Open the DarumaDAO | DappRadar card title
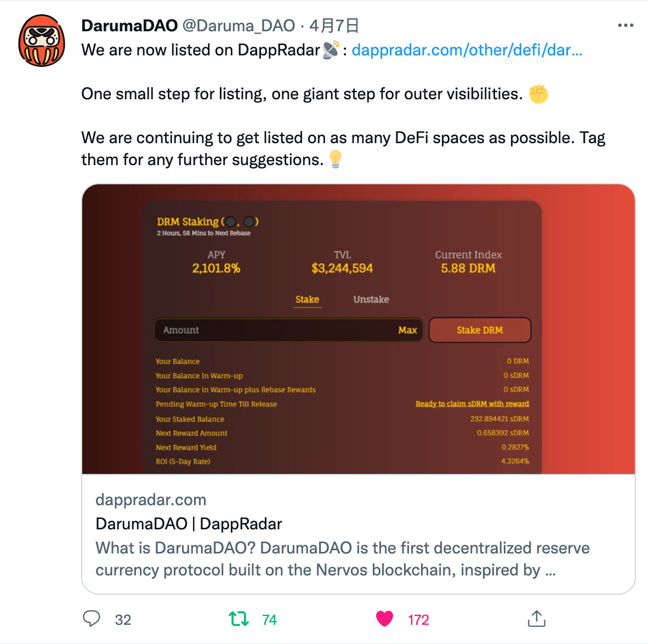The image size is (648, 644). click(x=189, y=524)
